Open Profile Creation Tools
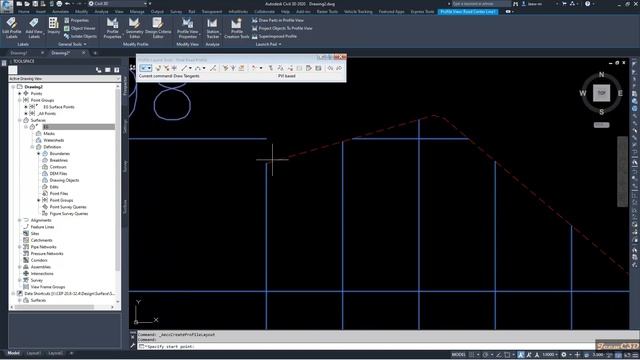Screen dimensions: 640x360 (236, 28)
